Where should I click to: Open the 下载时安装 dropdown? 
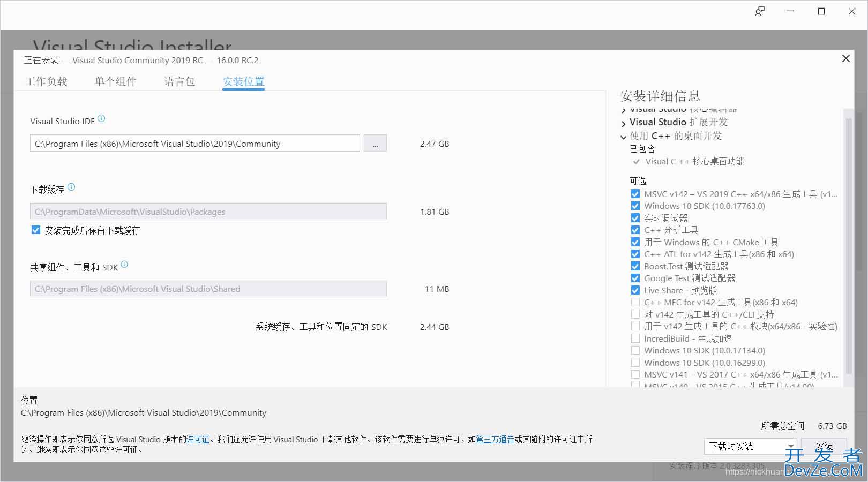[x=751, y=446]
